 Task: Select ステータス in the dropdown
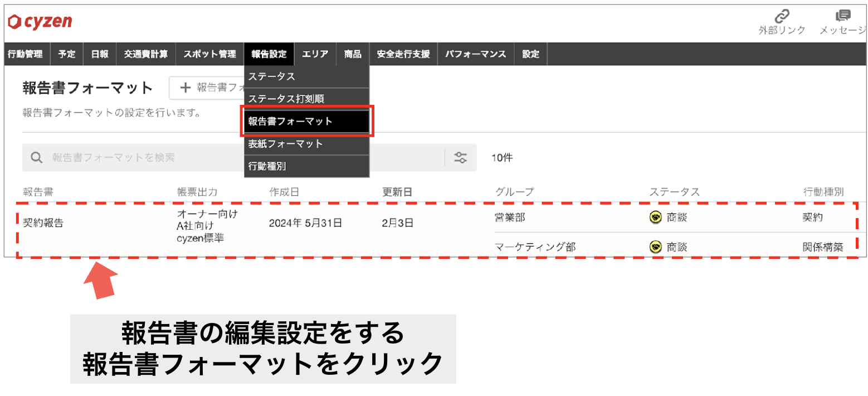[x=307, y=76]
